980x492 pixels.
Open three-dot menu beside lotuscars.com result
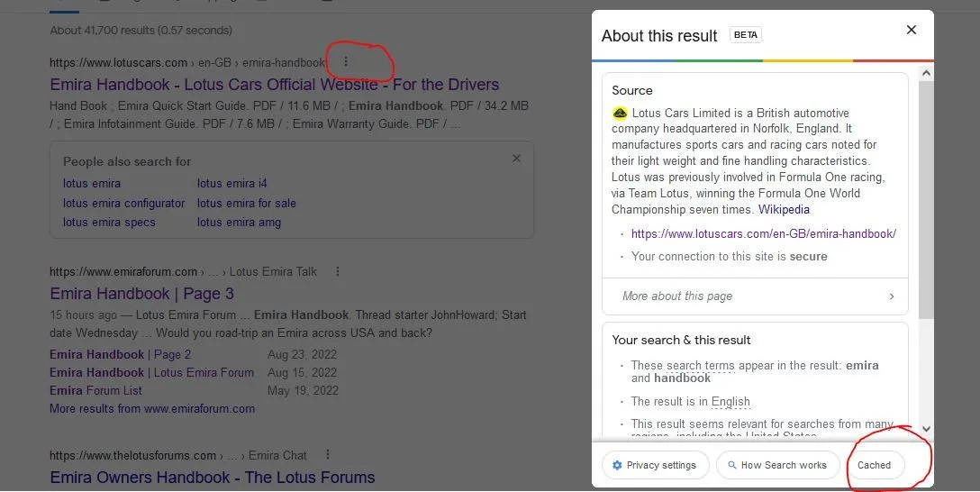click(x=346, y=62)
